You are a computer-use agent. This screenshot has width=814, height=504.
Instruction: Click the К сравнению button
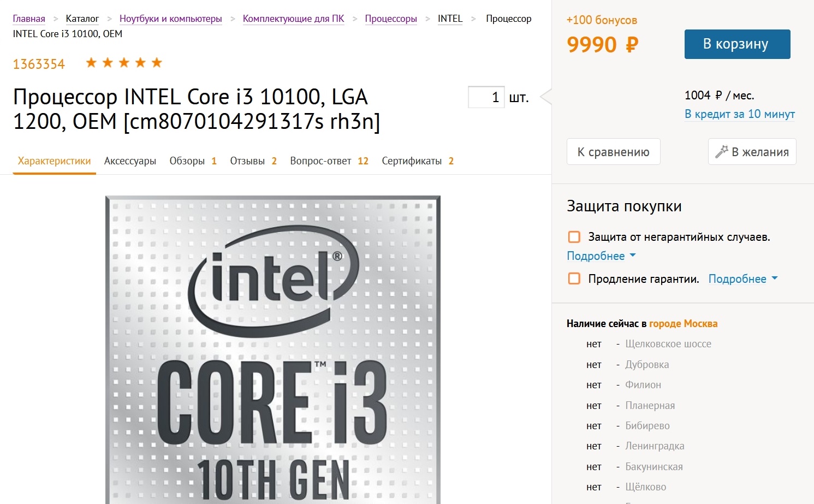point(613,152)
